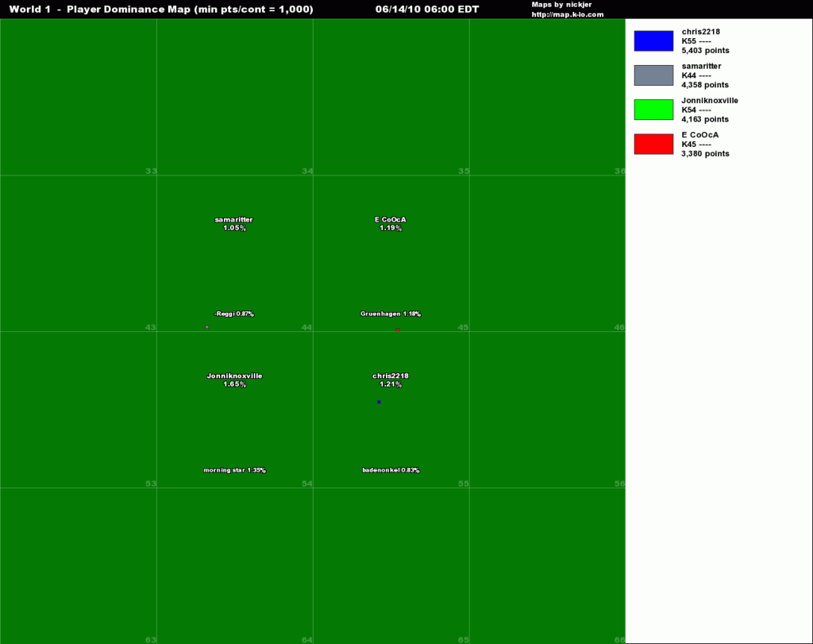Click the continent number 53 grid label
Viewport: 813px width, 644px height.
point(151,484)
